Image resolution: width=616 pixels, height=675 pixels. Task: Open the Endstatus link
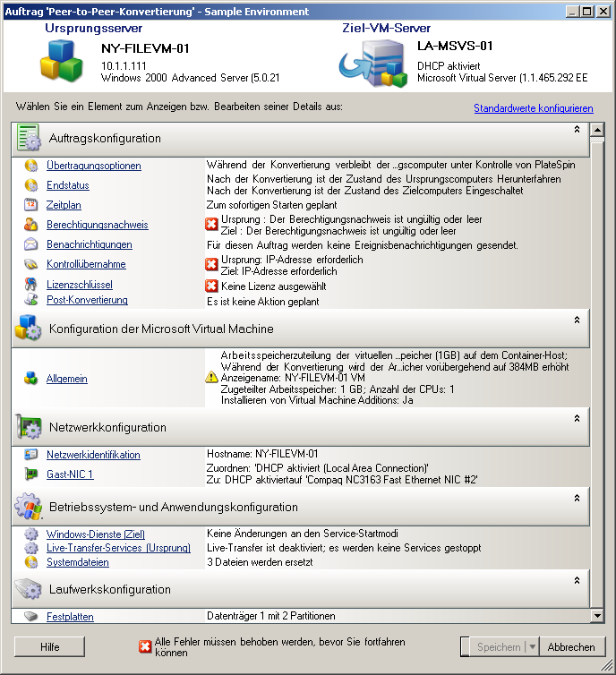[68, 185]
